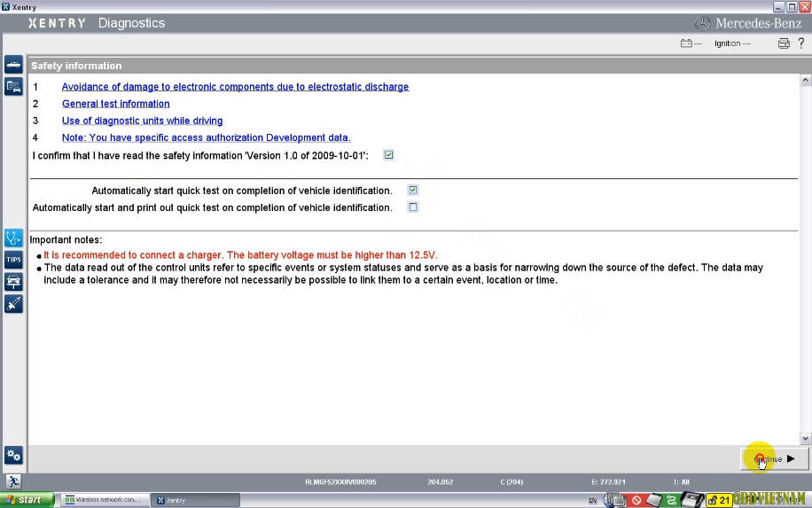The height and width of the screenshot is (508, 812).
Task: Click the Important notes heading
Action: click(x=66, y=239)
